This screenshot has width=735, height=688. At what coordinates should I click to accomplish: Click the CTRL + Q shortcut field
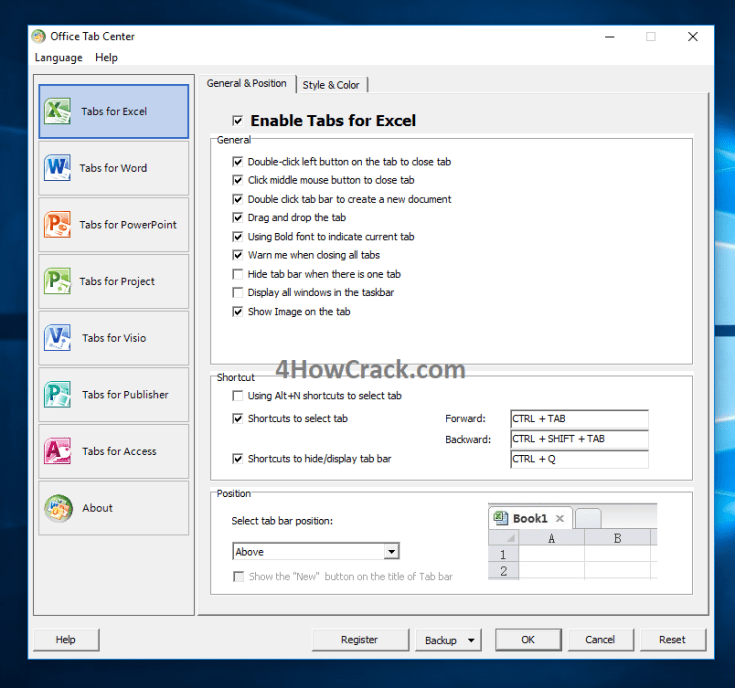click(579, 459)
